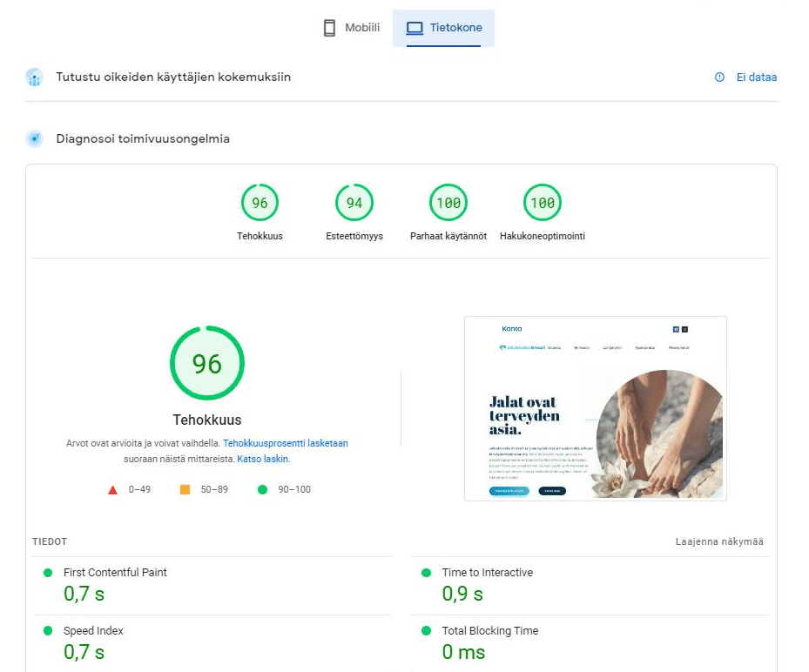Jump to the Esteettömyys 94 score gauge
809x672 pixels.
point(354,212)
